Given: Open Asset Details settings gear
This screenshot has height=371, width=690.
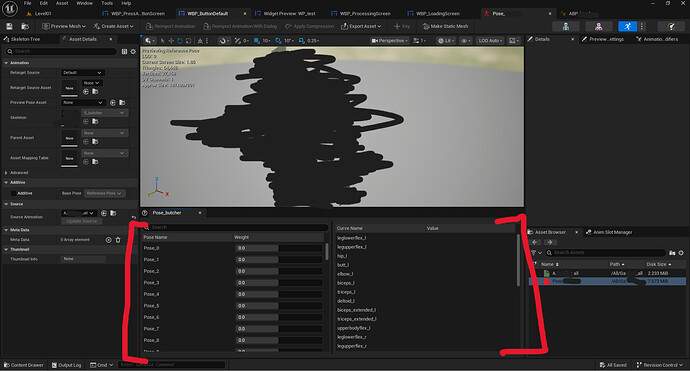Looking at the screenshot, I should [133, 51].
